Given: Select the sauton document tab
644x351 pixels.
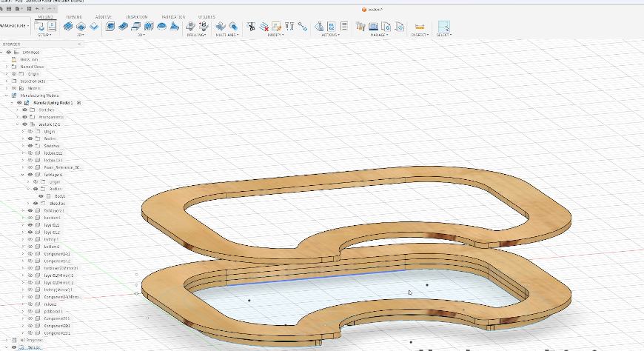Looking at the screenshot, I should [373, 9].
